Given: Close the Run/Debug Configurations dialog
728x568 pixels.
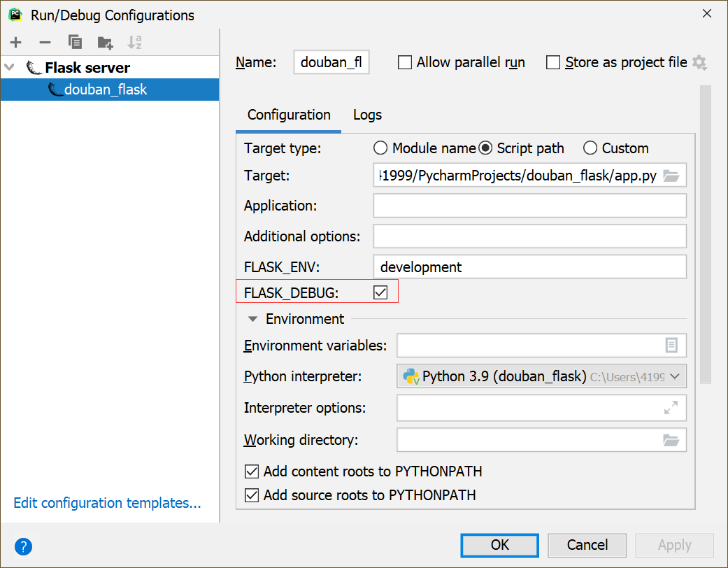Looking at the screenshot, I should pos(706,13).
